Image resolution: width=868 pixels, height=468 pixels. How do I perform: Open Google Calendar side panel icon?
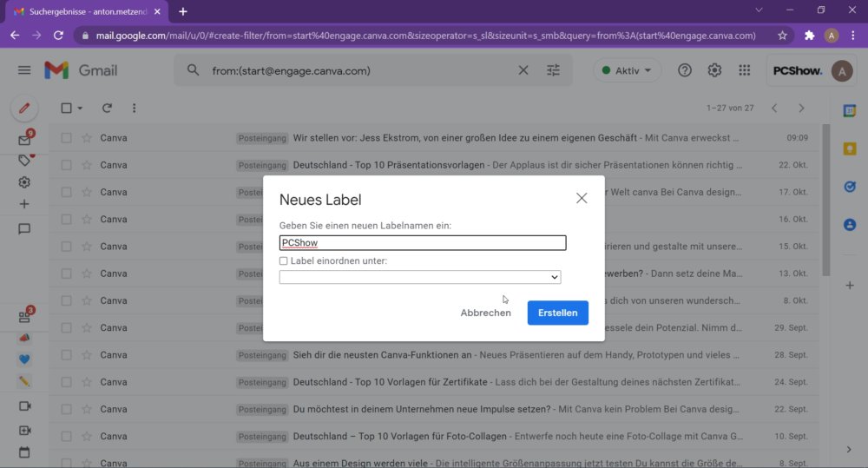point(850,111)
